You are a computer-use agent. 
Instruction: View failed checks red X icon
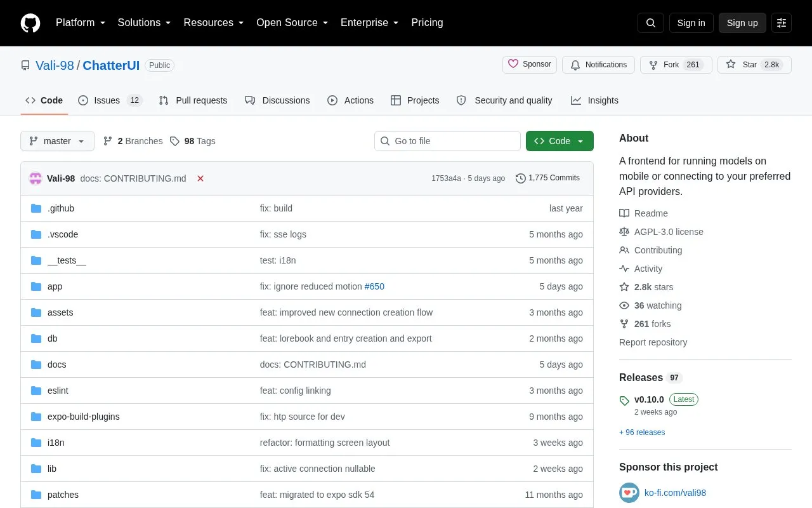coord(200,178)
